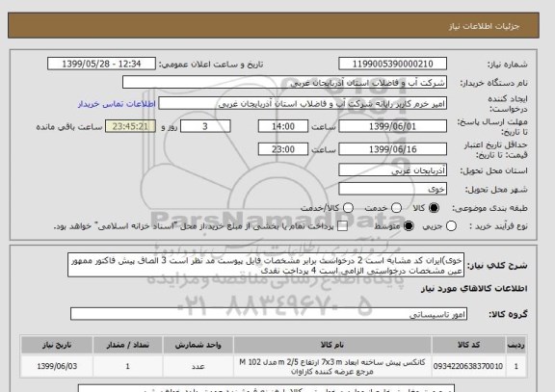
Task: Click the remaining days field showing 3
Action: tap(205, 126)
